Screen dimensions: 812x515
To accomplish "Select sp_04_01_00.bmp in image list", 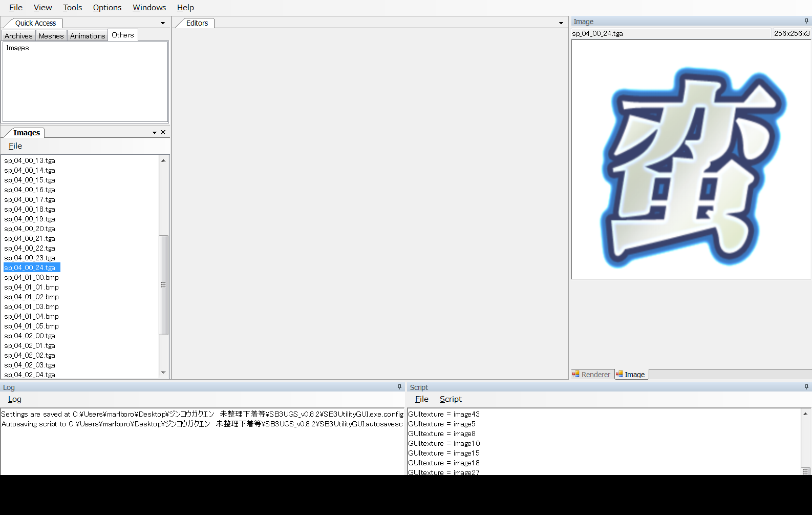I will click(32, 277).
